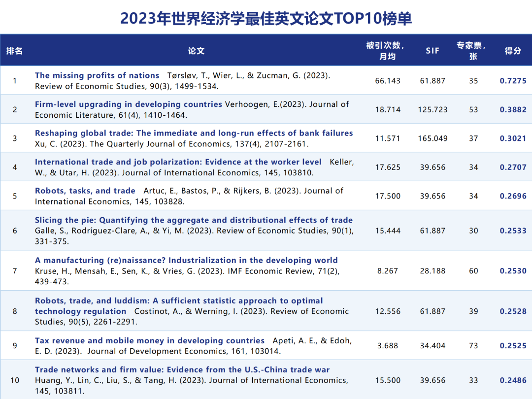Open 'Robots, tasks, and trade' paper title
Screen dimensions: 532x399
coord(85,191)
